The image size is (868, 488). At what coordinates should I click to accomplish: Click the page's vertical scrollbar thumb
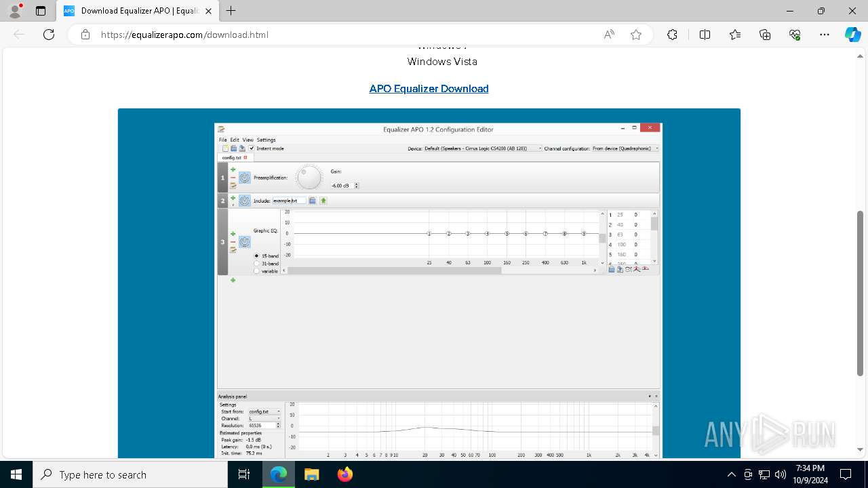pos(861,293)
